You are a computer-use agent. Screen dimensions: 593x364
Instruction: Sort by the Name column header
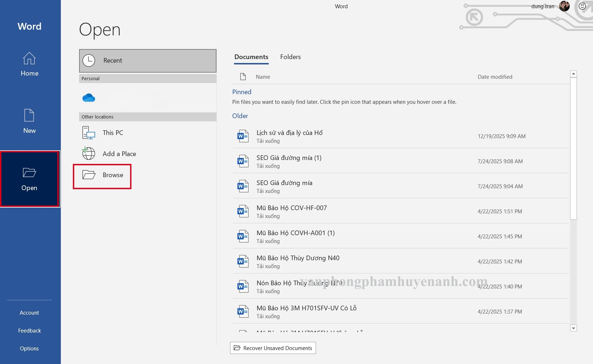(x=263, y=77)
